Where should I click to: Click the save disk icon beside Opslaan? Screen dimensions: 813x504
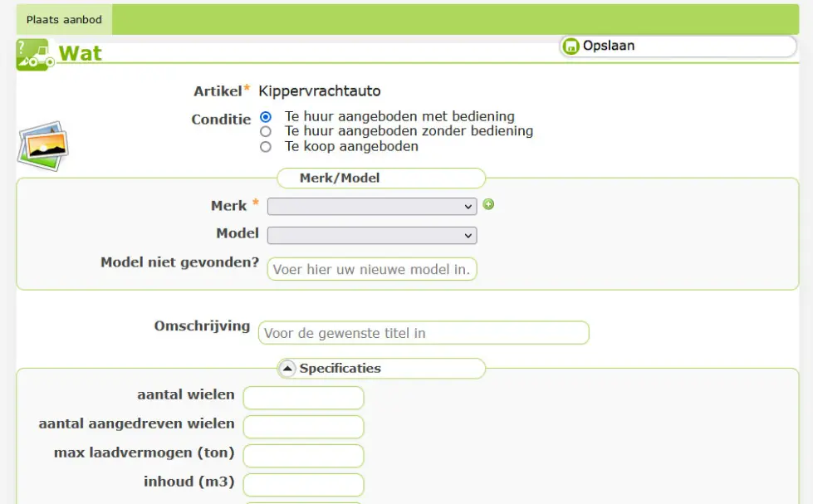tap(571, 46)
